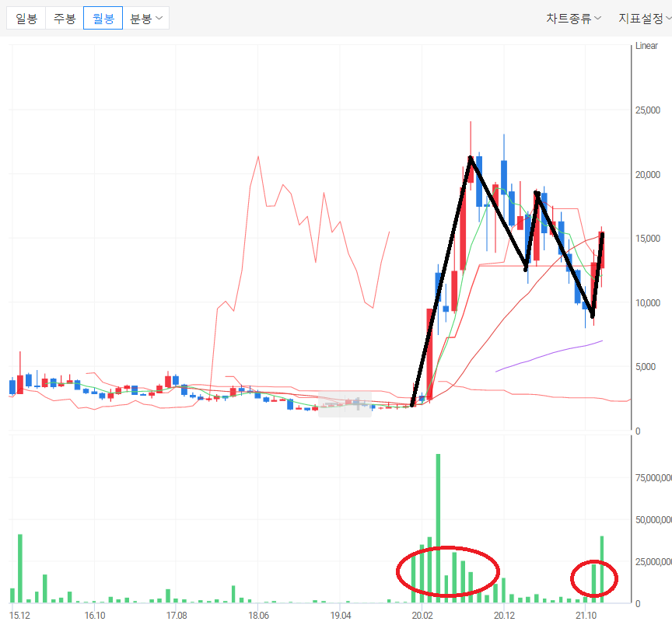This screenshot has width=672, height=625.
Task: Click the purple moving average line
Action: (x=548, y=354)
